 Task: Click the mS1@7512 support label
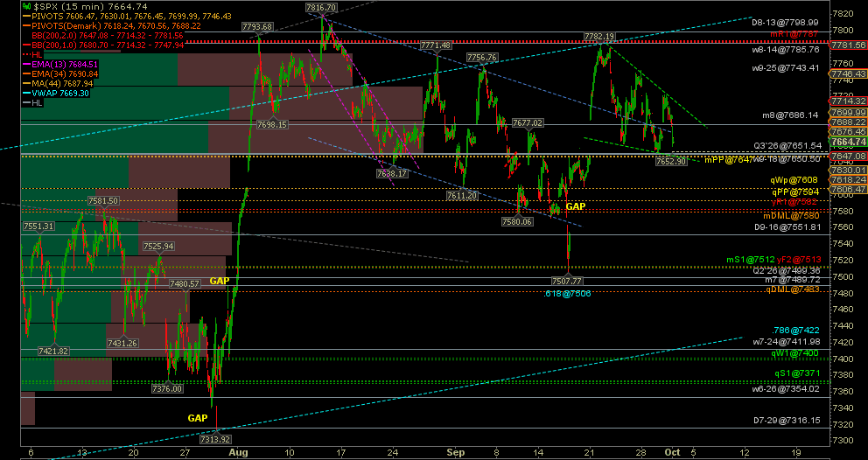coord(750,259)
